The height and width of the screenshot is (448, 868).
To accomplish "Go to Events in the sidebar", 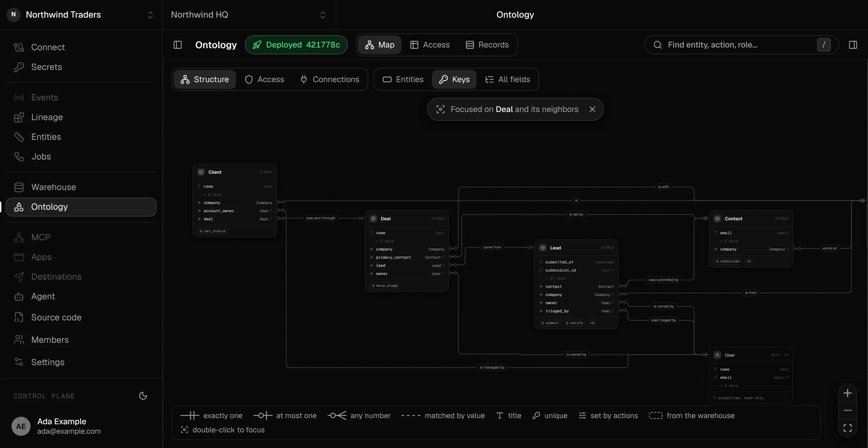I will [81, 97].
